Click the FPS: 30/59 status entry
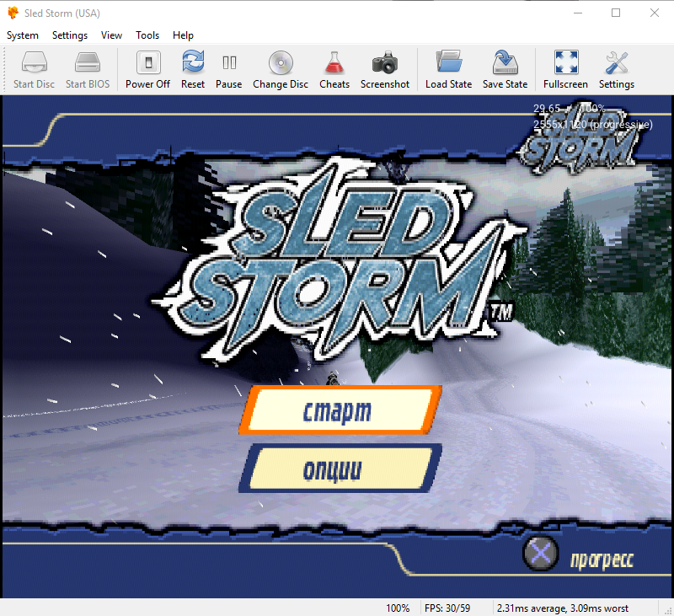The height and width of the screenshot is (616, 674). pos(447,608)
